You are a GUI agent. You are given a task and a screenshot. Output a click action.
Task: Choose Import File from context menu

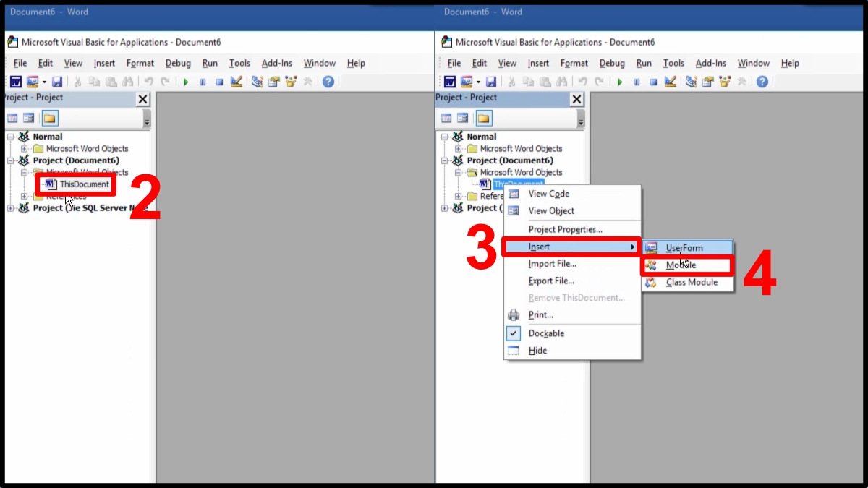(x=572, y=264)
